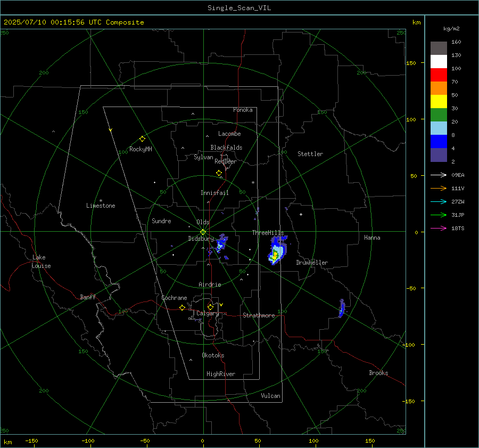
Task: Click the storm cell east of Didsbury
Action: pyautogui.click(x=221, y=243)
